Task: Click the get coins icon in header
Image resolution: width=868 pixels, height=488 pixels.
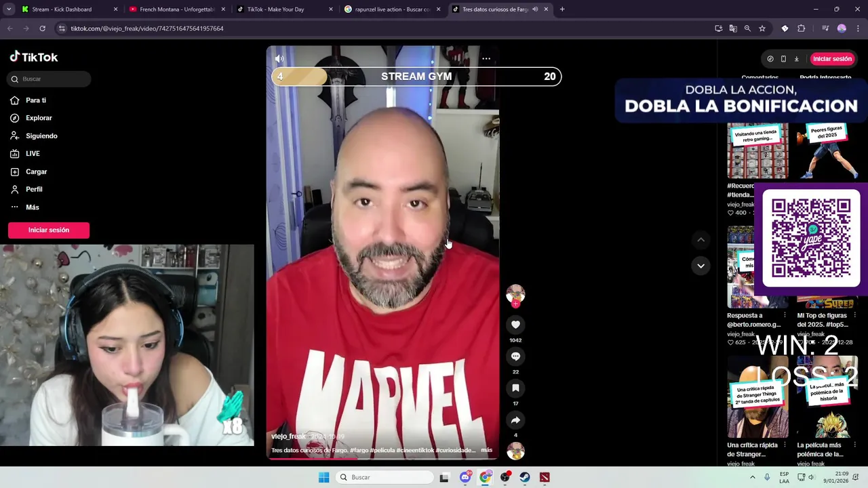Action: (x=770, y=59)
